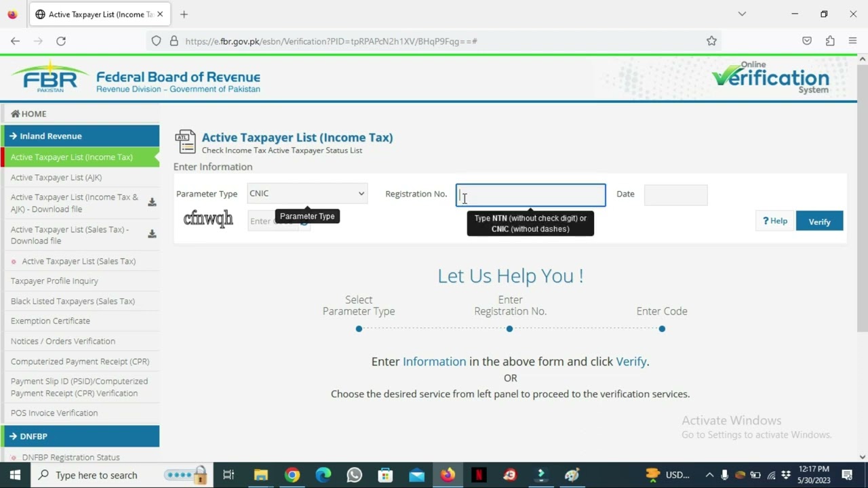Viewport: 868px width, 488px height.
Task: Open Active Taxpayer List (Income Tax & AJK) - Download file
Action: [75, 203]
